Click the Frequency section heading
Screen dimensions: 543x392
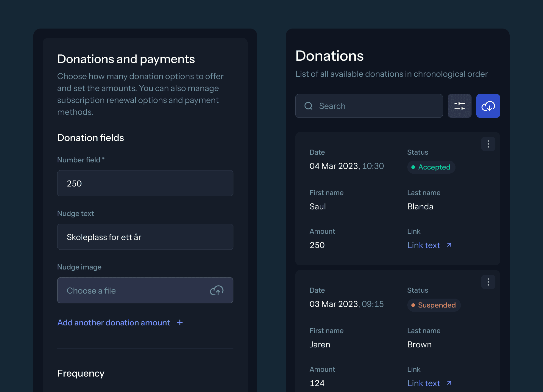81,373
